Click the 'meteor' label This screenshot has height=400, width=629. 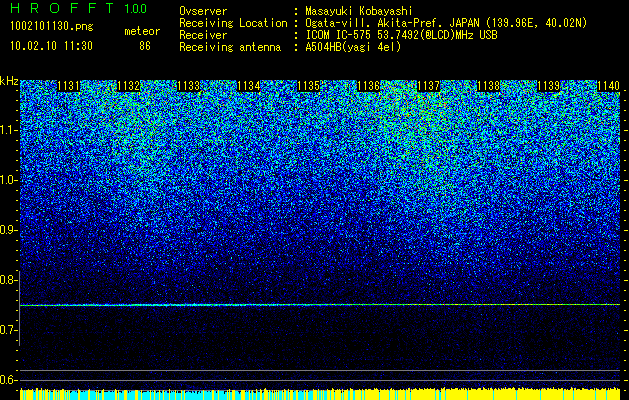click(x=142, y=31)
